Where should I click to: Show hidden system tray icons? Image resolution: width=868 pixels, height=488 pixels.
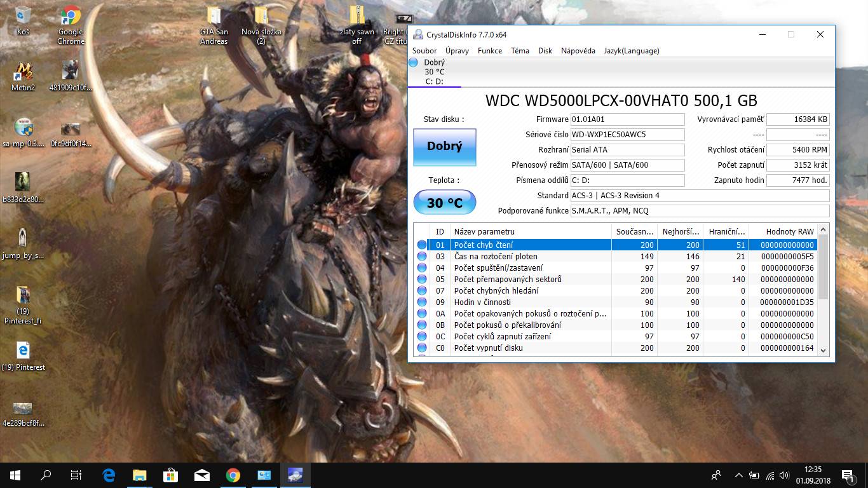pyautogui.click(x=738, y=475)
